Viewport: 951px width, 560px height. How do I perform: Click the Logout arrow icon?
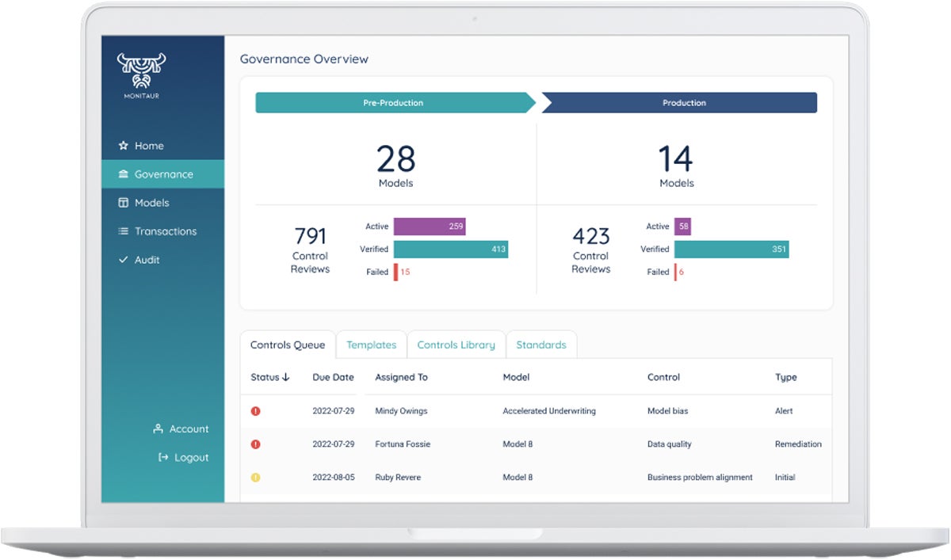[163, 457]
